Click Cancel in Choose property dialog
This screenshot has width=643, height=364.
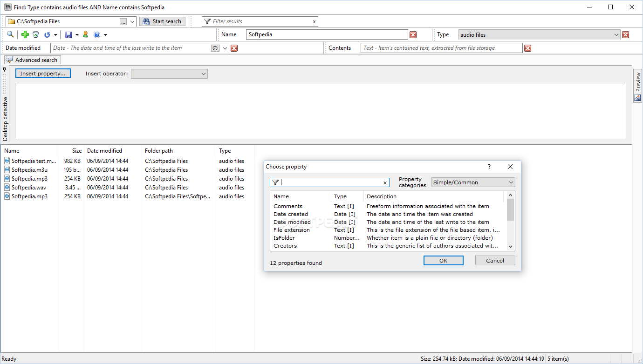(x=495, y=261)
